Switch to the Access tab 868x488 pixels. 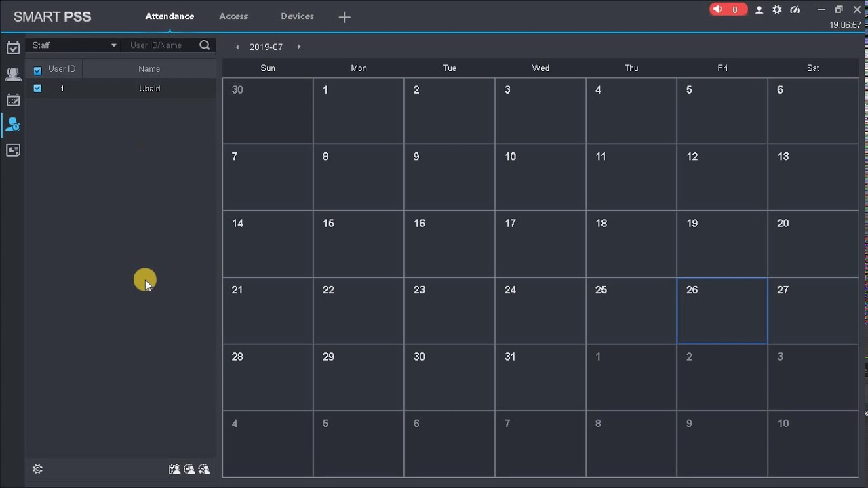click(233, 16)
